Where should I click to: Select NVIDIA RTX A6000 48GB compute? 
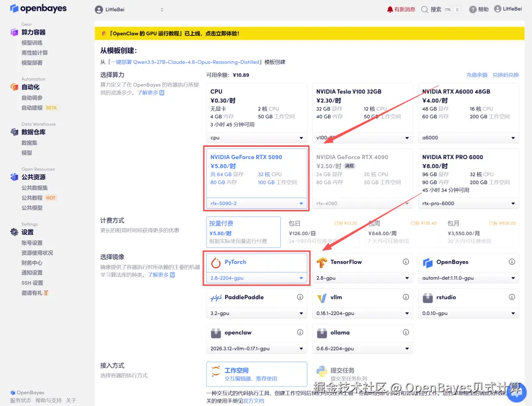(x=468, y=108)
